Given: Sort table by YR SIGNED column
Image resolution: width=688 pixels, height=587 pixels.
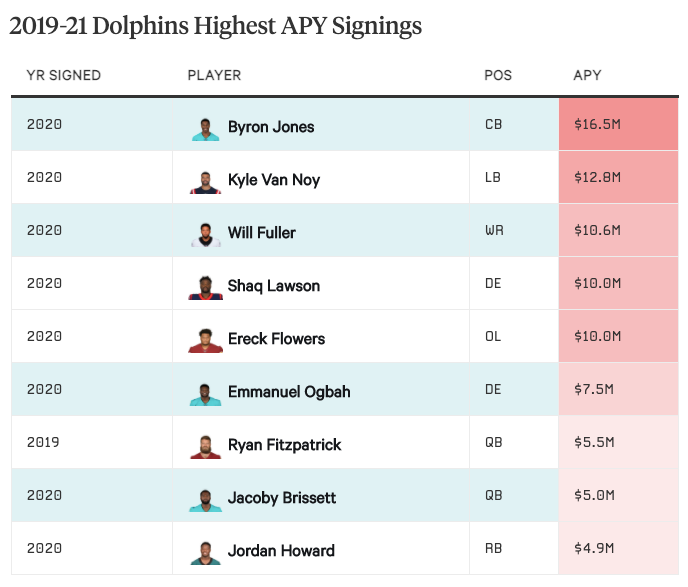Looking at the screenshot, I should click(63, 76).
